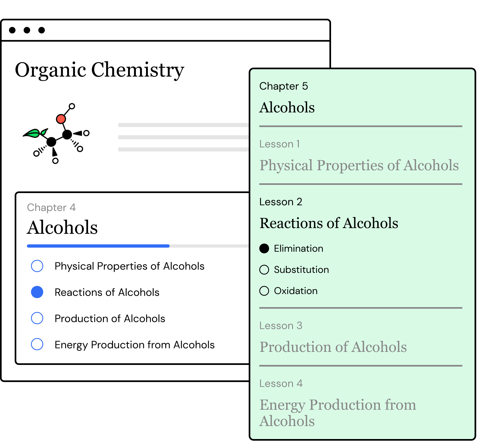Select the Production of Alcohols radio button
The width and height of the screenshot is (477, 448).
37,318
